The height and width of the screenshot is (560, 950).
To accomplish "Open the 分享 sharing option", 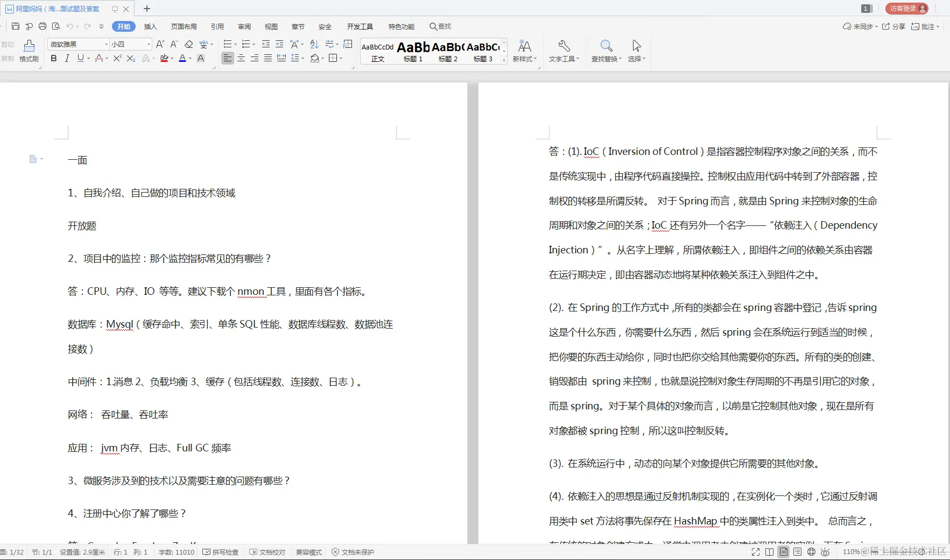I will pyautogui.click(x=896, y=26).
